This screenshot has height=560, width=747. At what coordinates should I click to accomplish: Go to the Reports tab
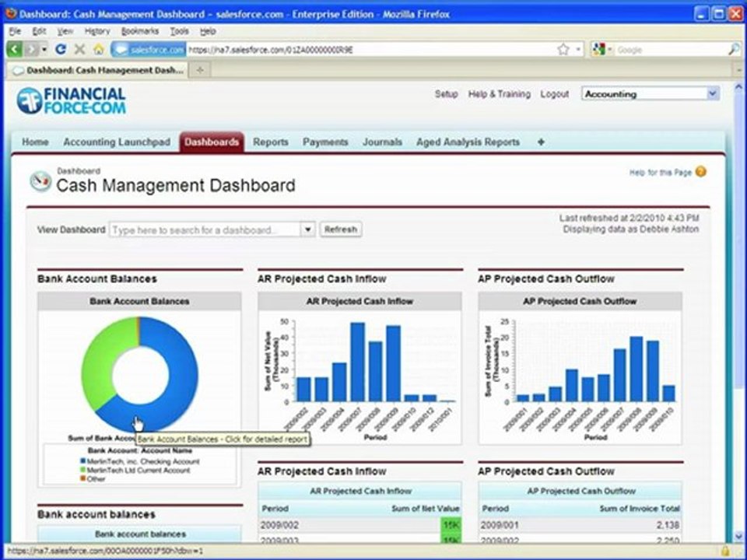pos(271,142)
